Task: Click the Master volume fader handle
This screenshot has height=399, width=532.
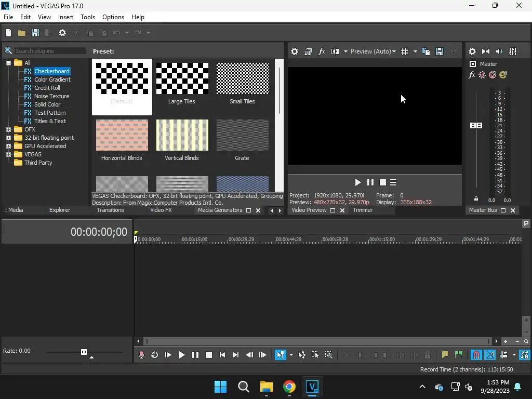Action: (x=476, y=126)
